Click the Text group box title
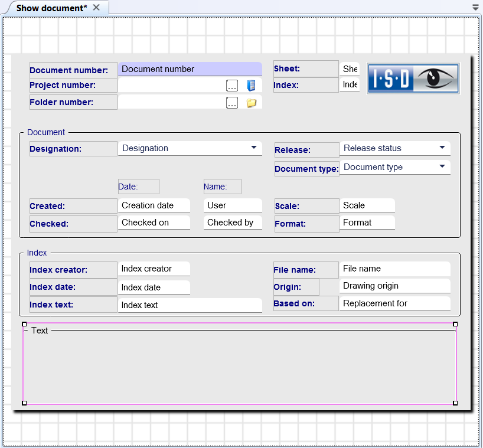483x448 pixels. [40, 331]
